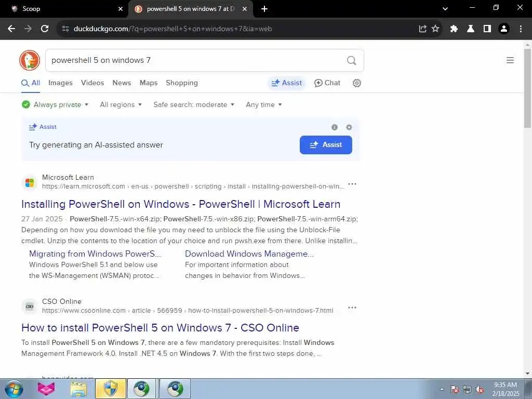Click the Assist info icon

coord(335,127)
